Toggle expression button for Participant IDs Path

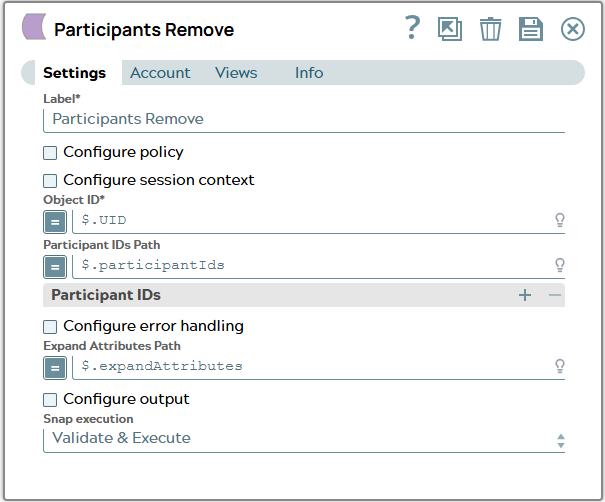pos(55,267)
